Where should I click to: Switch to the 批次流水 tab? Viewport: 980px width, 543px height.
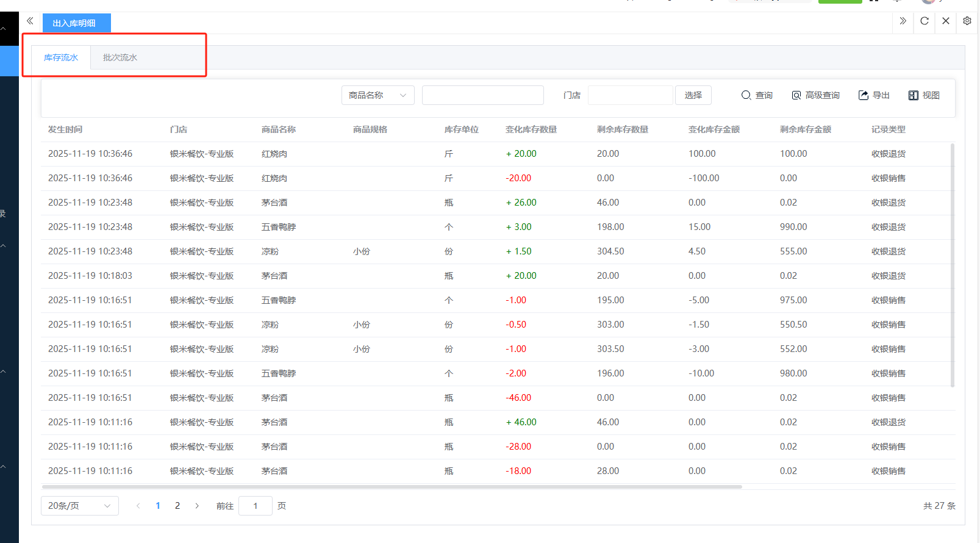pyautogui.click(x=120, y=58)
